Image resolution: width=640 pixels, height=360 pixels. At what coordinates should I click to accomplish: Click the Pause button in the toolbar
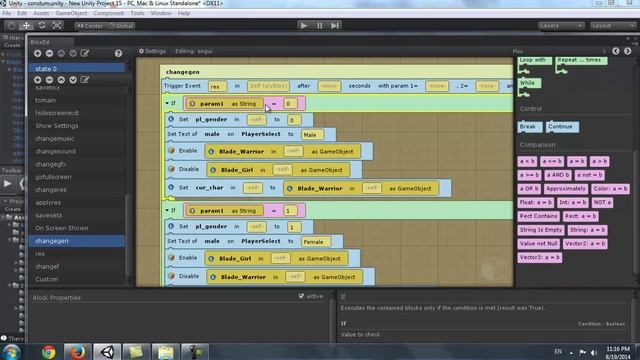tap(320, 26)
